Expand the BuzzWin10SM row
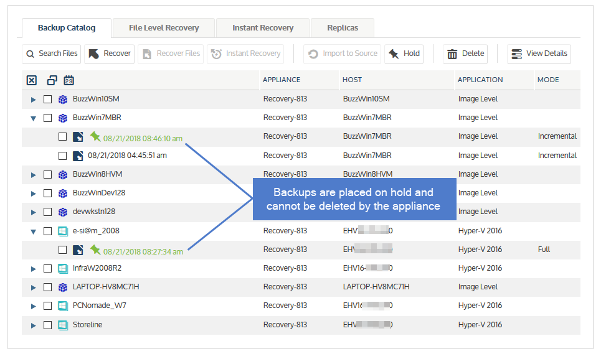611x364 pixels. (34, 100)
